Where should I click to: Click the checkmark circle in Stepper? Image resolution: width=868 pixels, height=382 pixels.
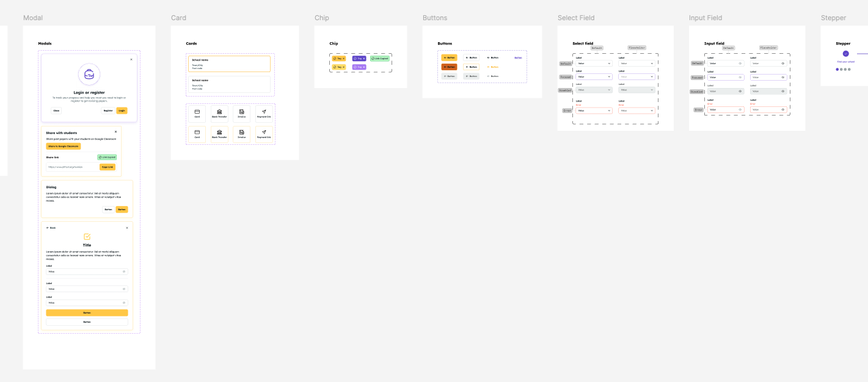click(x=846, y=54)
